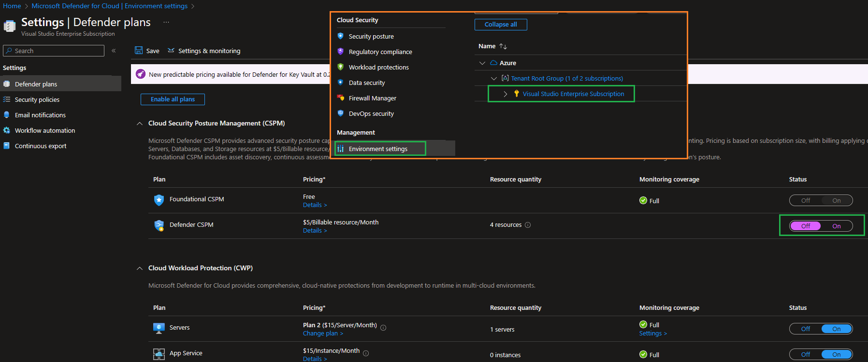Click the App Service plan icon

[x=159, y=354]
